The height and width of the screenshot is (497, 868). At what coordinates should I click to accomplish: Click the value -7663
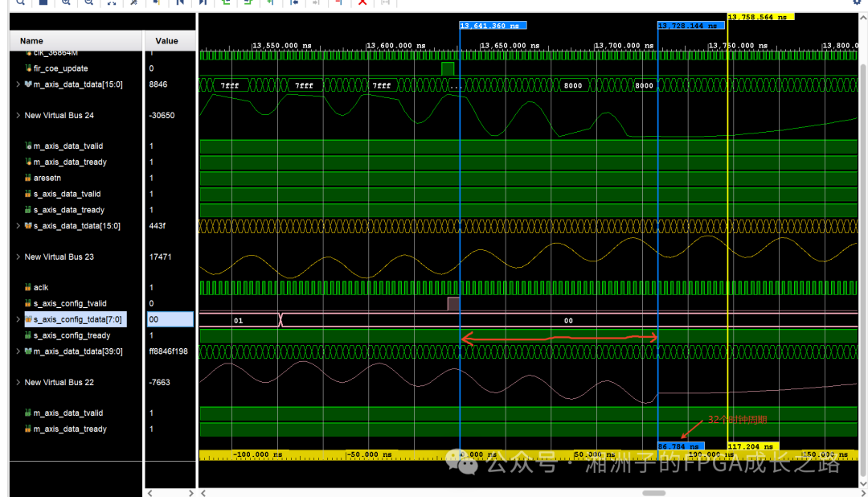[159, 382]
